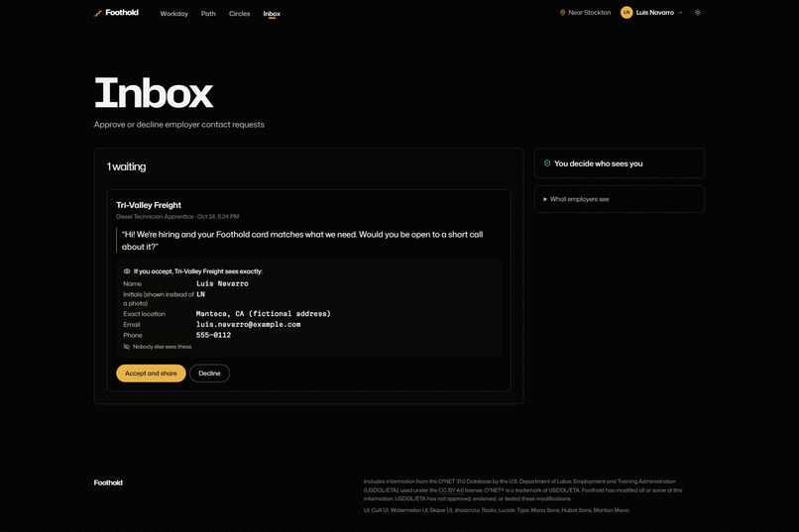This screenshot has height=532, width=799.
Task: Click the Tri-Valley Freight company name
Action: [x=149, y=205]
